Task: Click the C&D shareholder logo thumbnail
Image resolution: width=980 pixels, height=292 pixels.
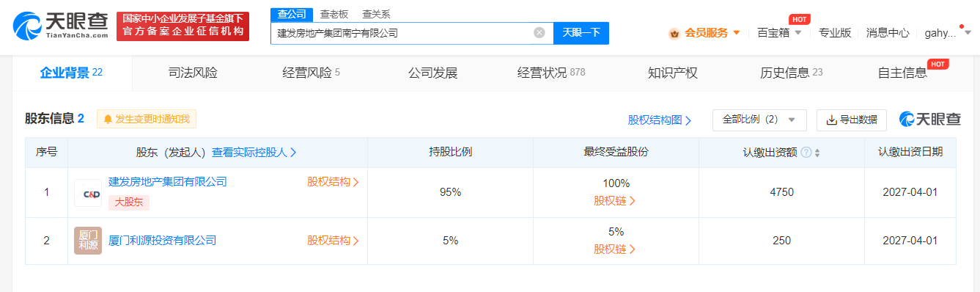Action: coord(88,193)
